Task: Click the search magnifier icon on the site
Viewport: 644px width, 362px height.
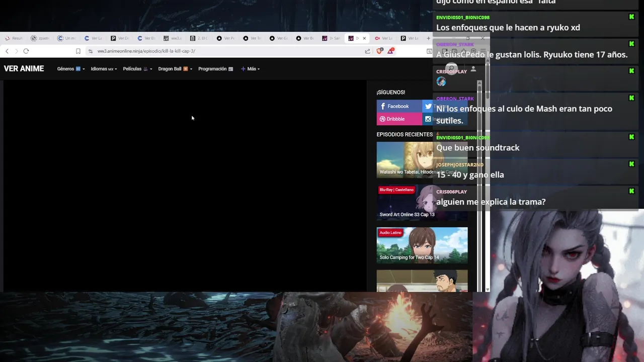Action: pos(452,69)
